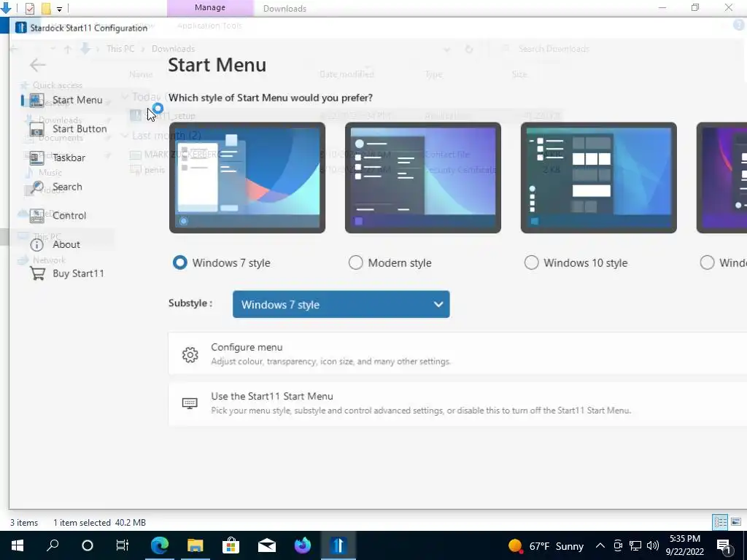Open the Control settings section

click(x=58, y=215)
